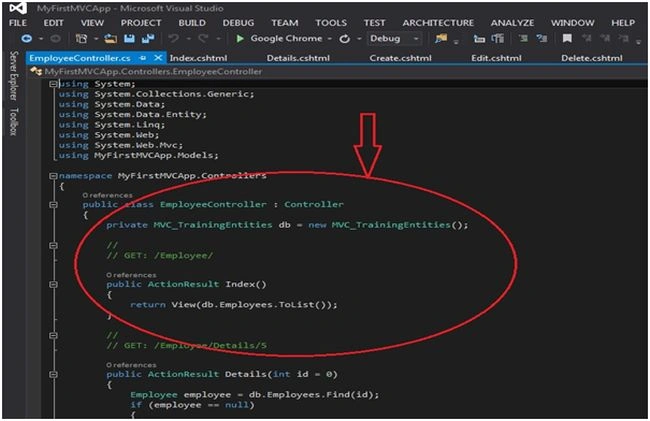Open the New Project dropdown arrow
Screen dimensions: 650x421
96,39
